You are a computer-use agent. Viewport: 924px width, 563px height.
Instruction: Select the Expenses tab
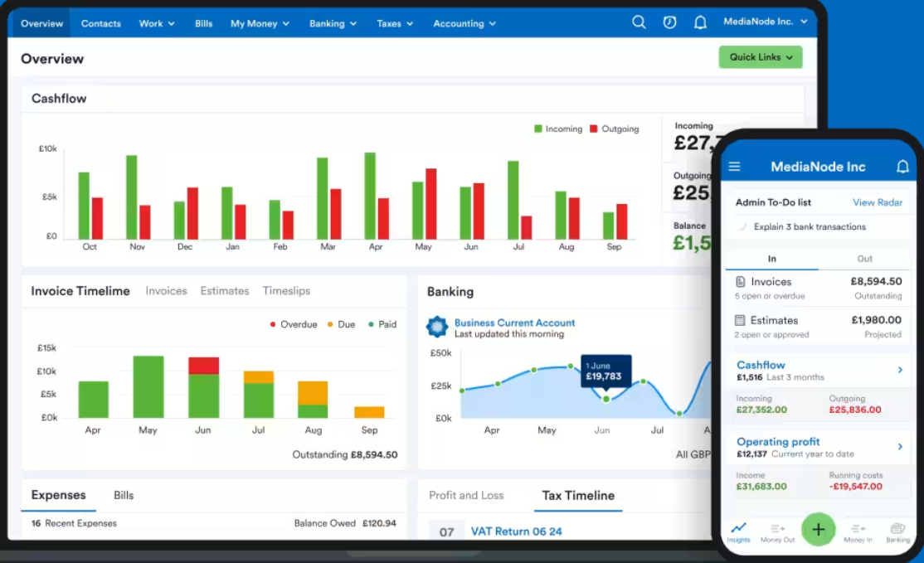tap(58, 495)
